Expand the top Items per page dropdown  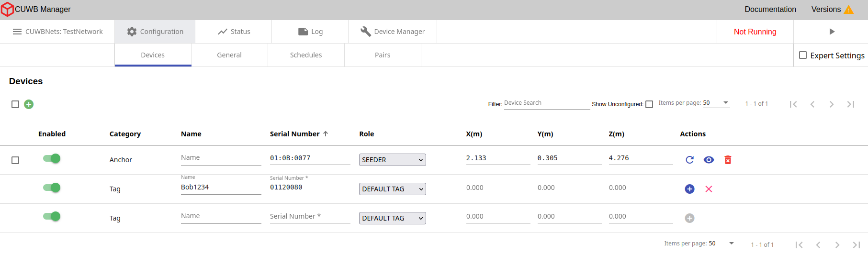point(716,103)
